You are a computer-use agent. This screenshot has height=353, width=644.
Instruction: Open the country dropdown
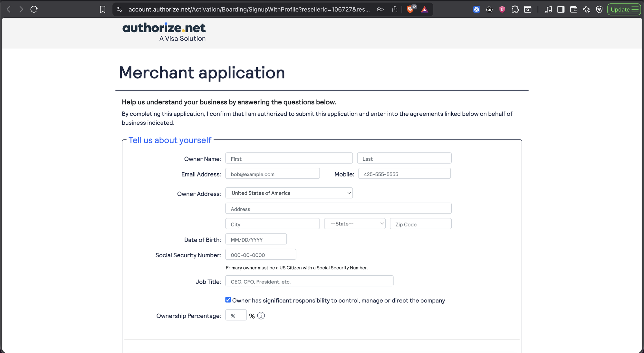(289, 193)
